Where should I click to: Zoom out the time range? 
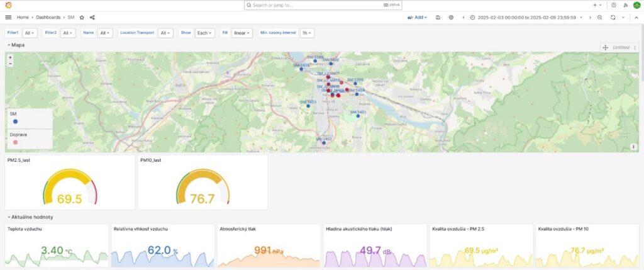[x=599, y=17]
